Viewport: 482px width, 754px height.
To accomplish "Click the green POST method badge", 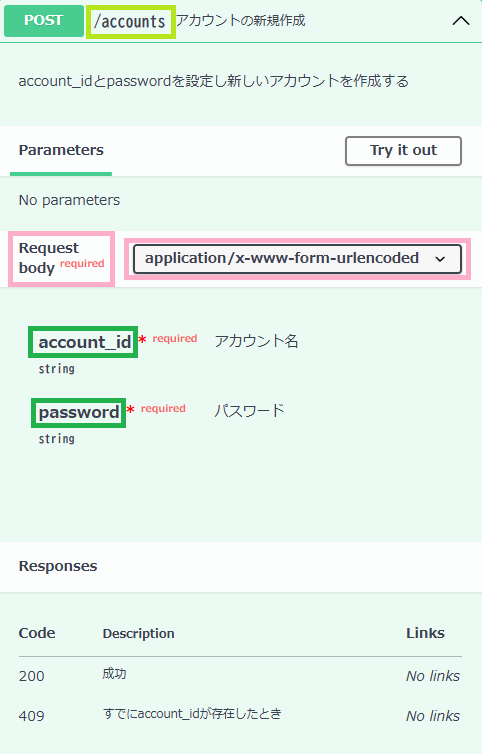I will point(44,21).
